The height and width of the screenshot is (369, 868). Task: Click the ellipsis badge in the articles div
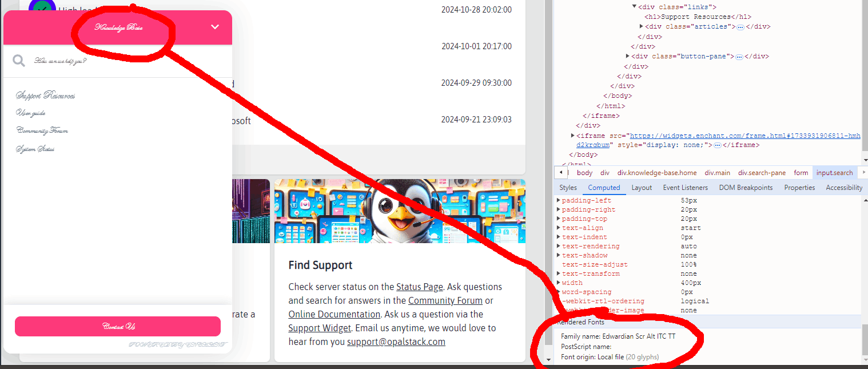point(740,27)
